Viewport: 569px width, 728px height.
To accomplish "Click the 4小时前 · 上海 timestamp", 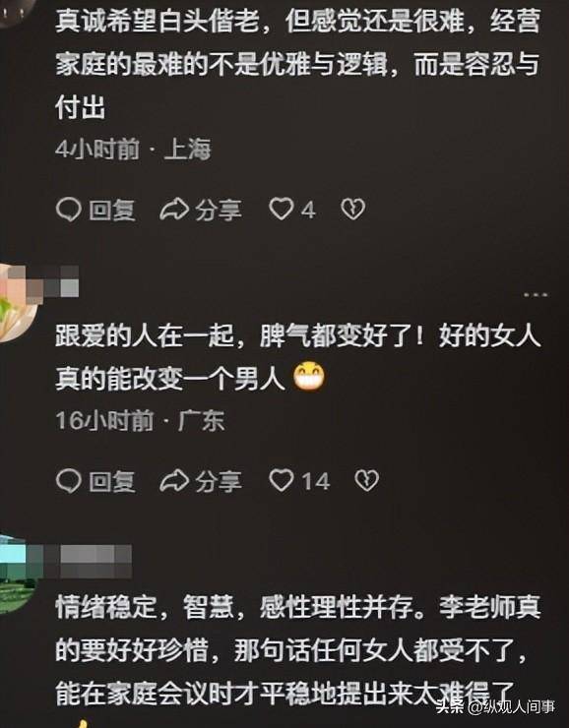I will pyautogui.click(x=133, y=150).
